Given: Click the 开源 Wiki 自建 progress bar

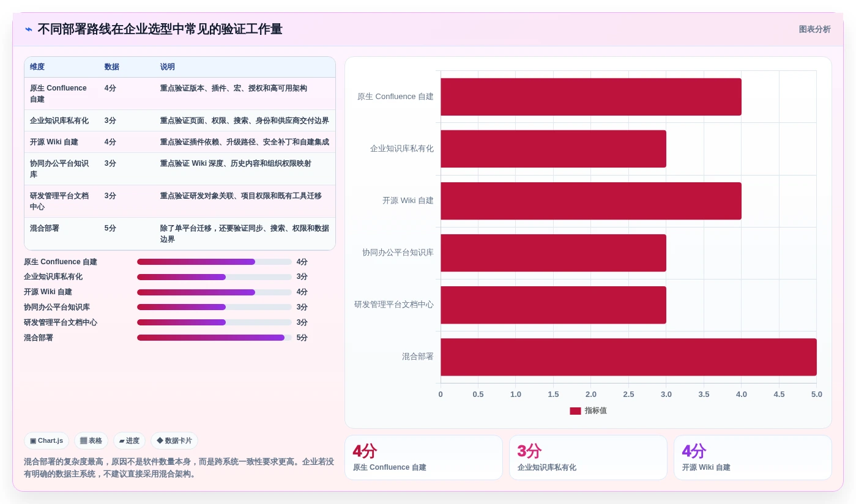Looking at the screenshot, I should coord(214,292).
